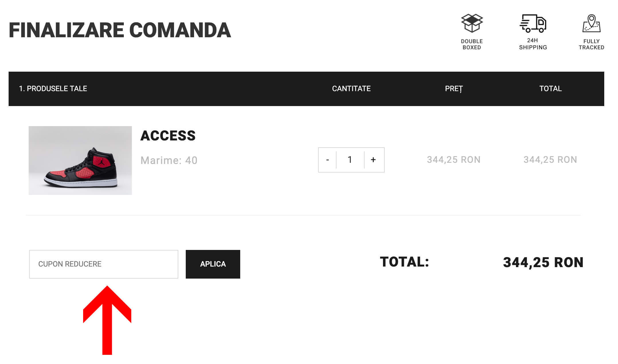Screen dimensions: 618x364
Task: Click the product row total amount in grey
Action: (550, 160)
